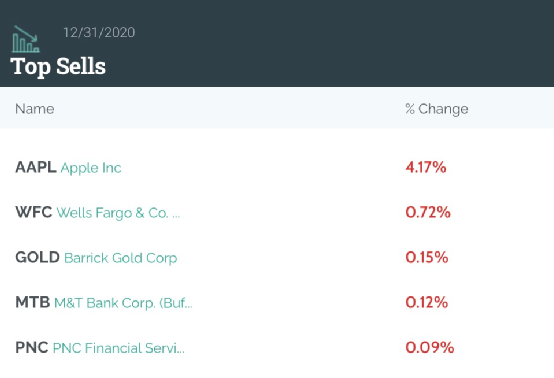Click the Top Sells heading
The height and width of the screenshot is (378, 554).
click(58, 66)
